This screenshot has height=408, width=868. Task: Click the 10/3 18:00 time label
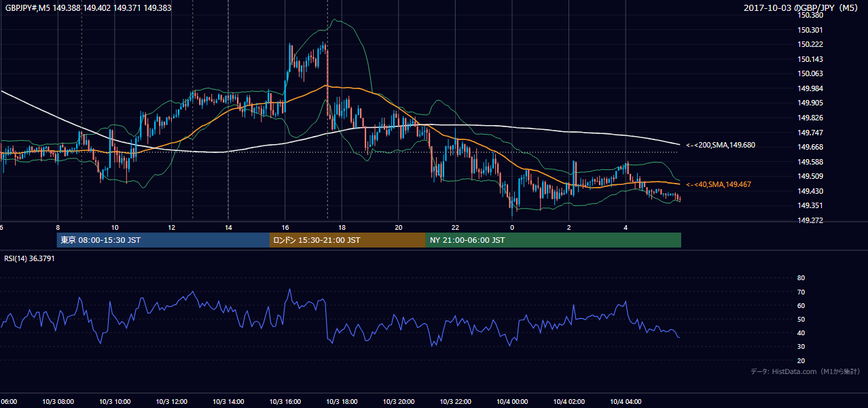tap(342, 402)
